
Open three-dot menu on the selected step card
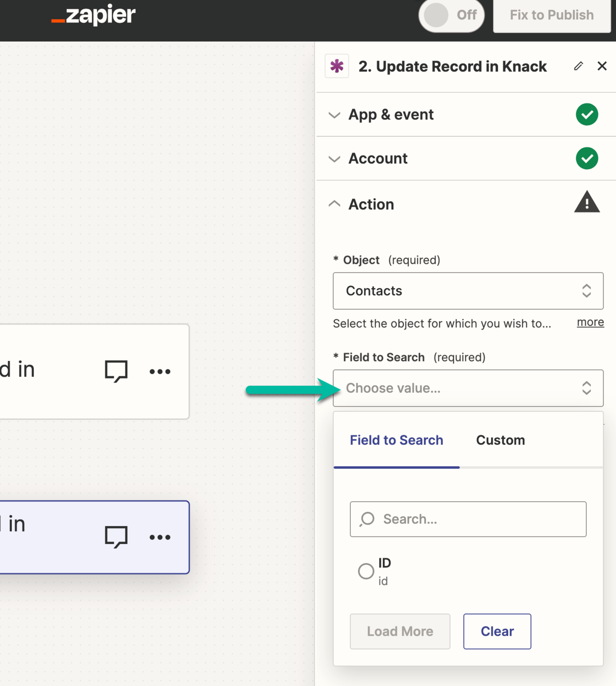coord(160,537)
